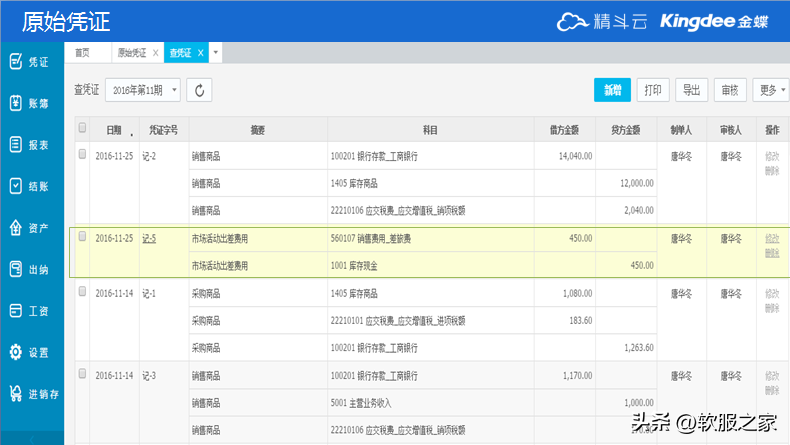Check the box for voucher 记-2
The height and width of the screenshot is (445, 790).
(x=83, y=155)
